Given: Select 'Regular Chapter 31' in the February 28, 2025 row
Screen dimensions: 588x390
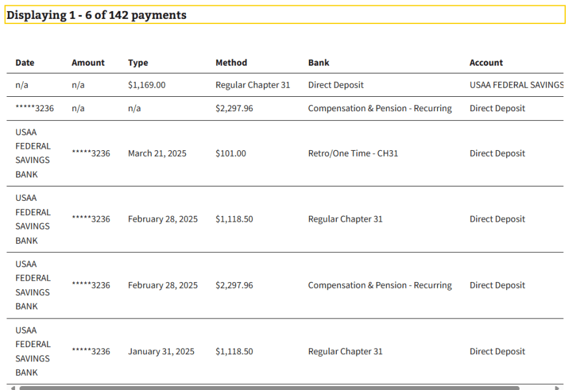Looking at the screenshot, I should 345,219.
